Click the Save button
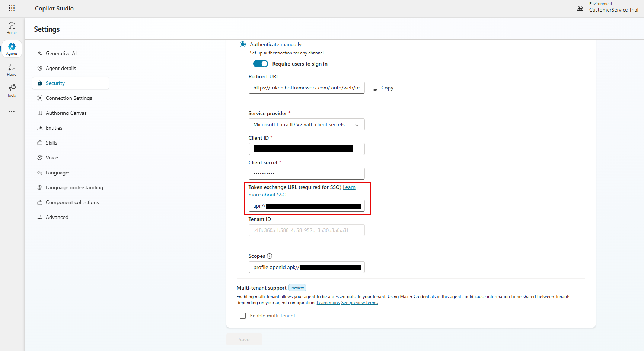644x351 pixels. pos(244,339)
